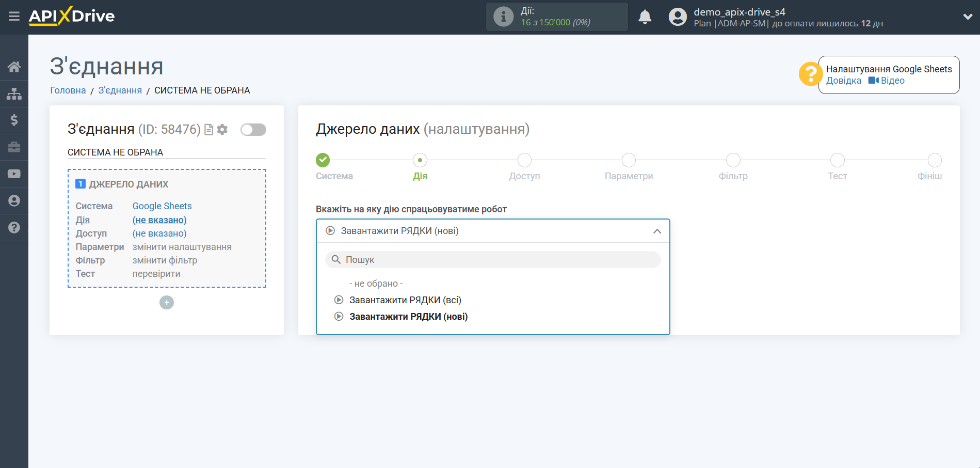
Task: Enable the connection toggle switch
Action: tap(253, 130)
